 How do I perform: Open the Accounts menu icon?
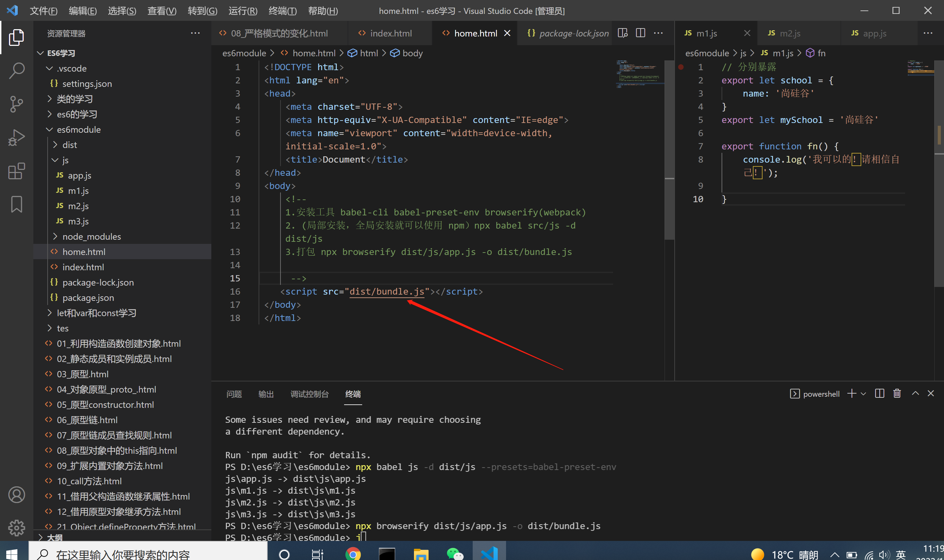16,495
